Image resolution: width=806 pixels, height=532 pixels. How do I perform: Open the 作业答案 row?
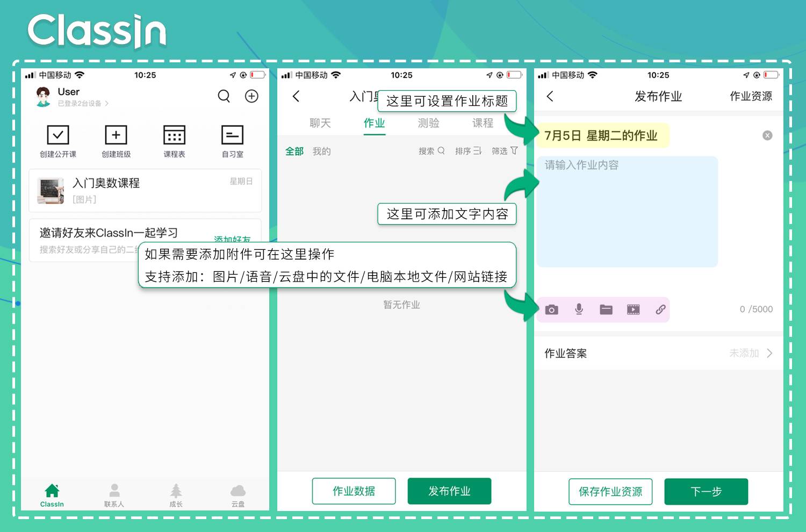[x=659, y=353]
